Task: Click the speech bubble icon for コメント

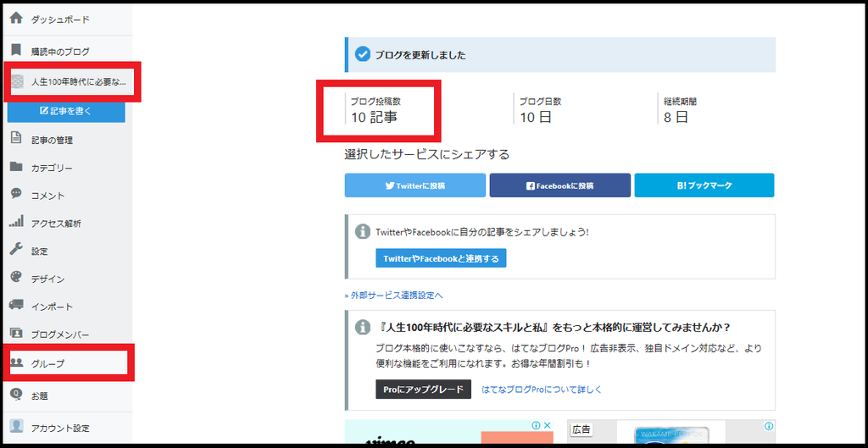Action: coord(17,194)
